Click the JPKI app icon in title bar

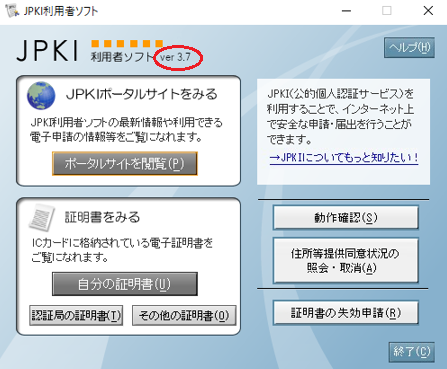pos(12,11)
